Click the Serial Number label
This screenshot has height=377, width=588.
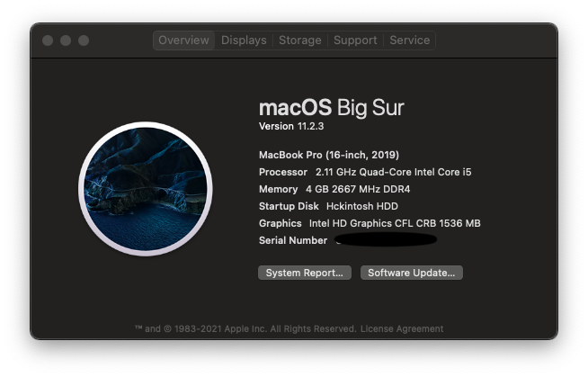tap(293, 240)
